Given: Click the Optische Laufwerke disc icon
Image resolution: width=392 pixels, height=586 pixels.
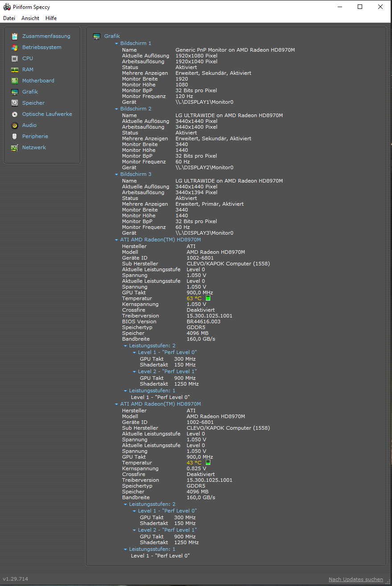Looking at the screenshot, I should (x=15, y=114).
